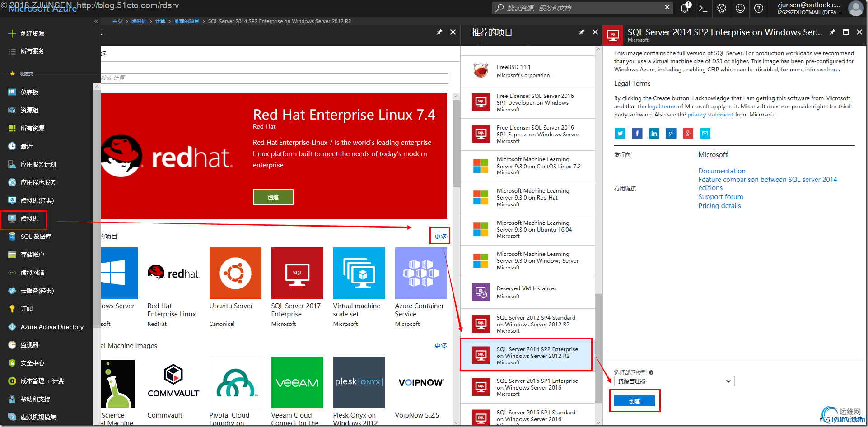
Task: Click the 搜索 计算 search box
Action: coord(275,78)
